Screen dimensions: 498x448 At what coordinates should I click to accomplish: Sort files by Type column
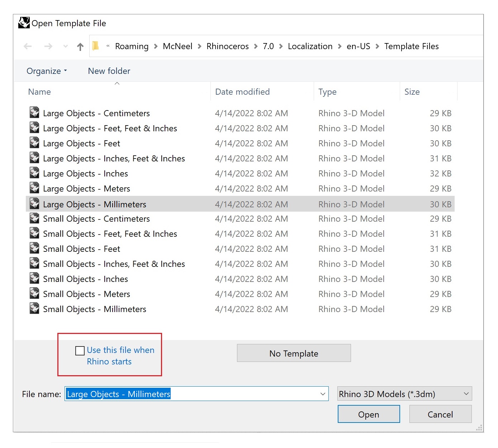327,92
